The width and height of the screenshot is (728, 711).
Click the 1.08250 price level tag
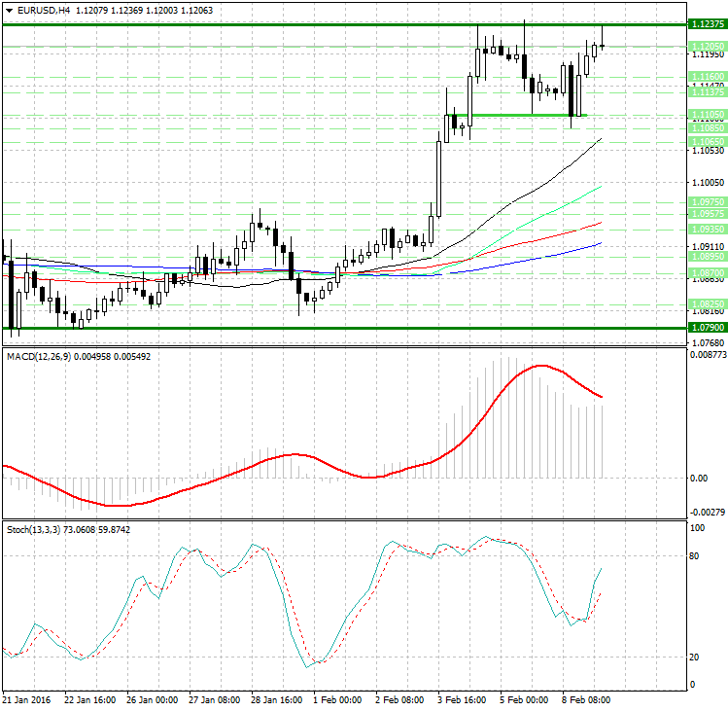pyautogui.click(x=706, y=303)
